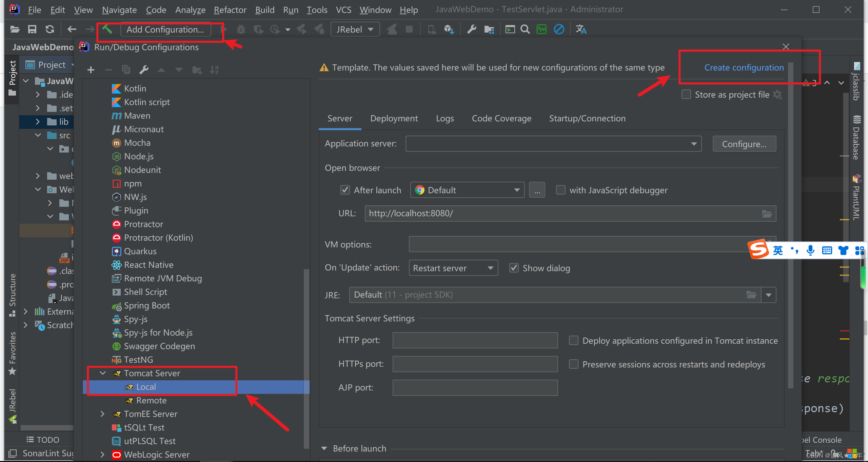The width and height of the screenshot is (868, 462).
Task: Click the browse folder icon in JRE field
Action: pos(751,295)
